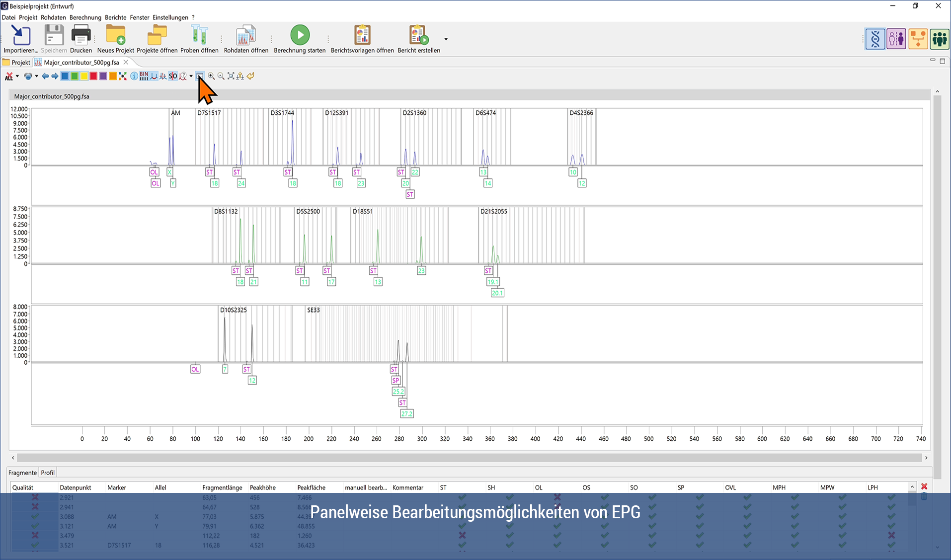Toggle the blue dye channel
The width and height of the screenshot is (951, 560).
[x=65, y=76]
